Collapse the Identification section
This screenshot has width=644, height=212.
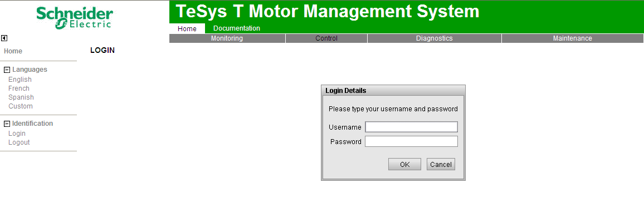pos(7,124)
